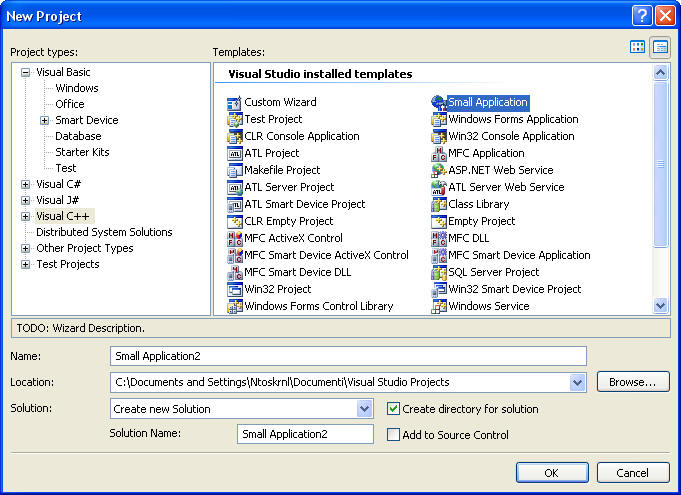Select the MFC Smart Device DLL icon
This screenshot has width=681, height=495.
click(235, 273)
